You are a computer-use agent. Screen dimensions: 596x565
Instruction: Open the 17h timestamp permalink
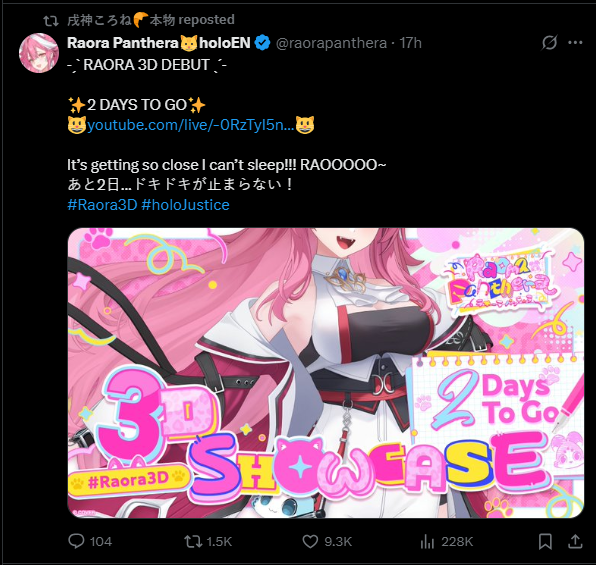click(x=410, y=43)
